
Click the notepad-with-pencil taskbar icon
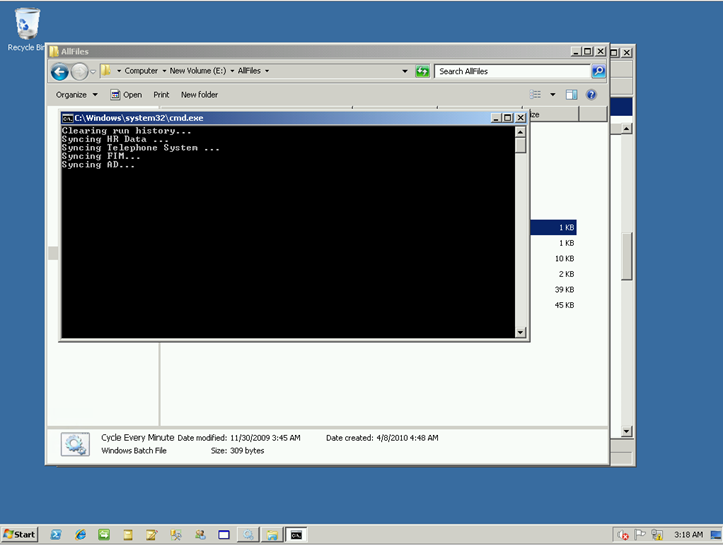point(151,535)
